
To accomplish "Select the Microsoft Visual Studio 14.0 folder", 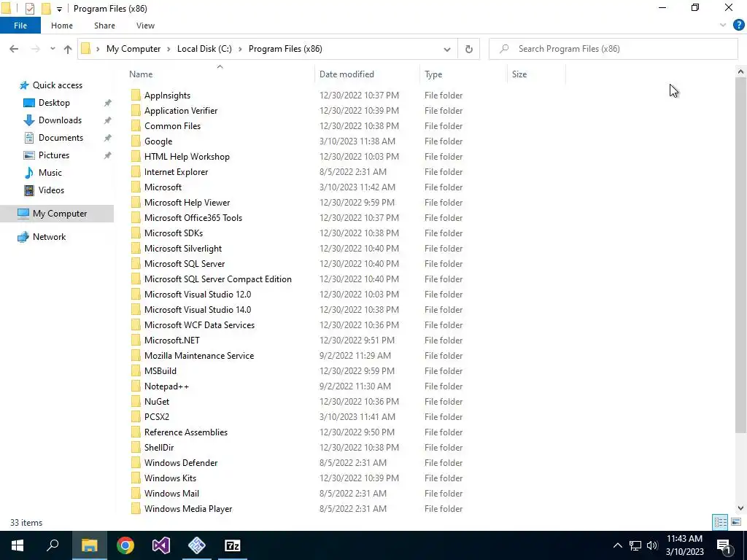I will pyautogui.click(x=197, y=309).
